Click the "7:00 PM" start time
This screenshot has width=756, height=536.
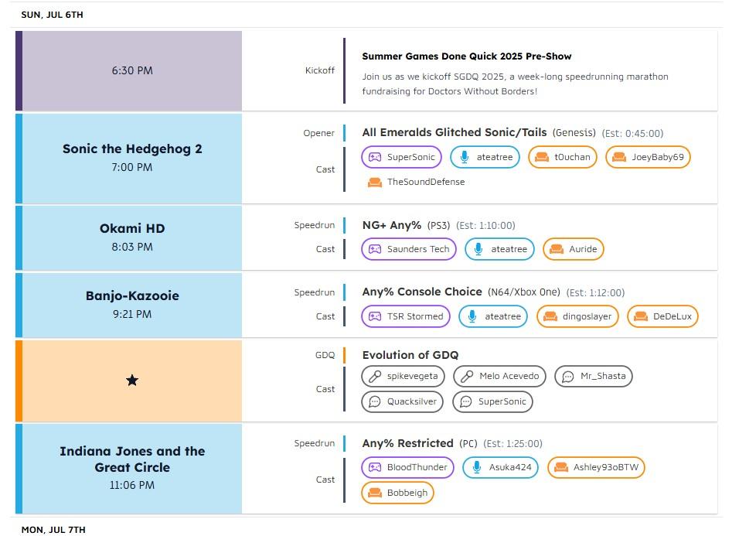pyautogui.click(x=132, y=167)
